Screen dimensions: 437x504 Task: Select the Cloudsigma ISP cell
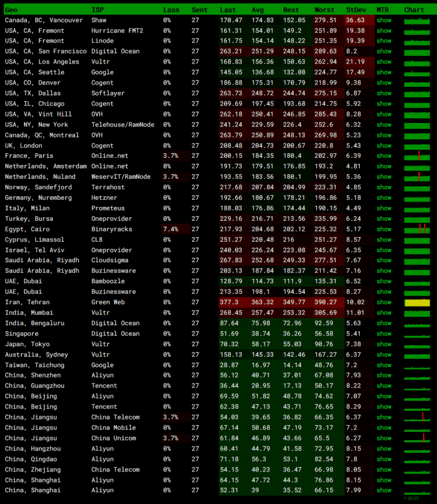tap(110, 260)
